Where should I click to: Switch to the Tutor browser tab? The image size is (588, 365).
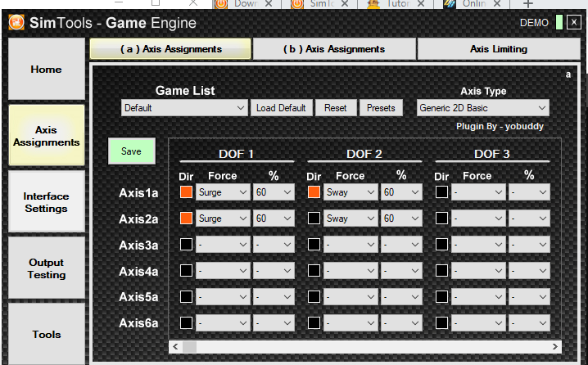pos(396,4)
